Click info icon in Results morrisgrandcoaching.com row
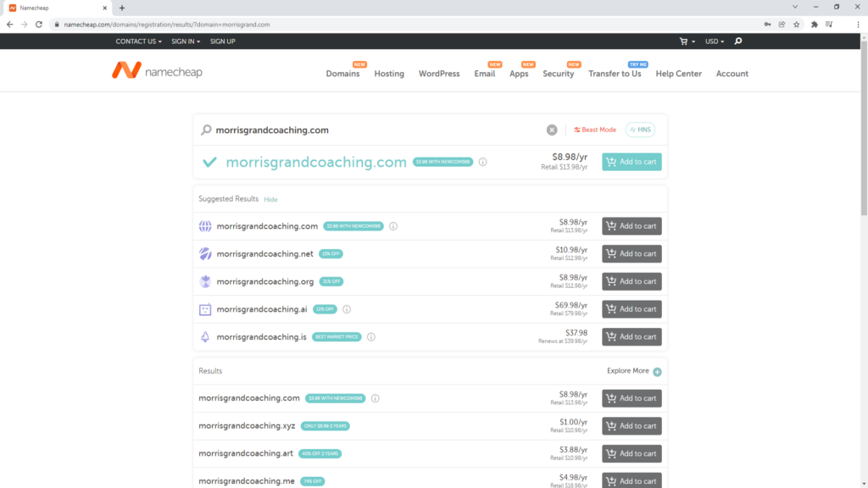Screen dimensions: 868x488 376,398
